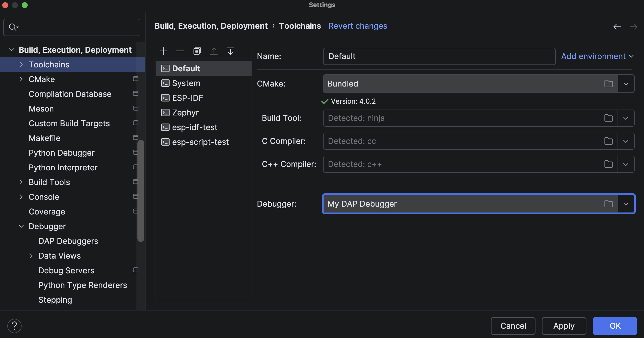
Task: Click folder icon in C Compiler field
Action: [608, 141]
